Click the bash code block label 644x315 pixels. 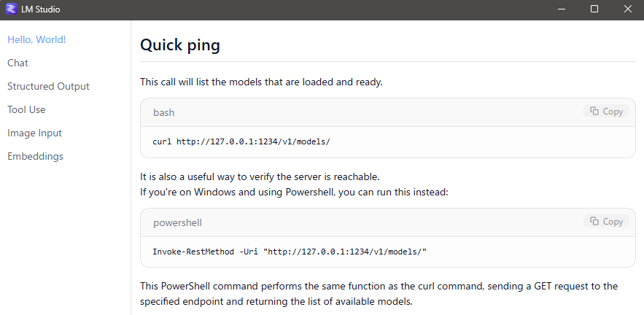[163, 112]
